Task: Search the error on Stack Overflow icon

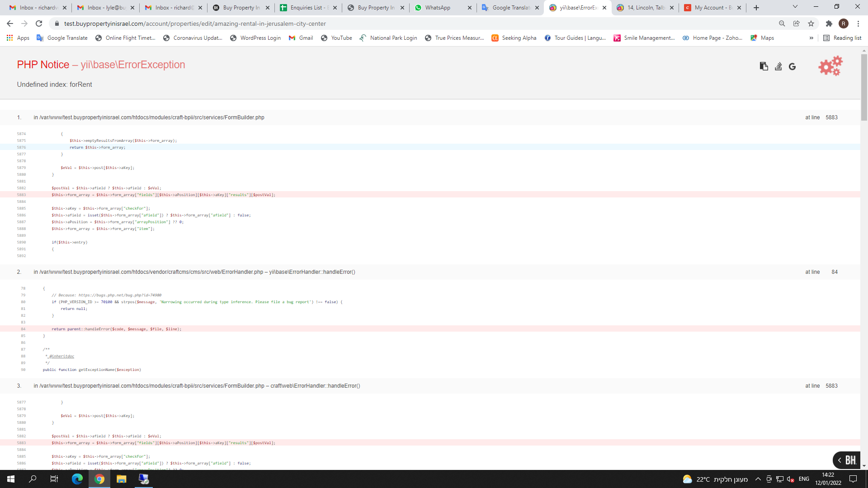Action: click(x=778, y=66)
